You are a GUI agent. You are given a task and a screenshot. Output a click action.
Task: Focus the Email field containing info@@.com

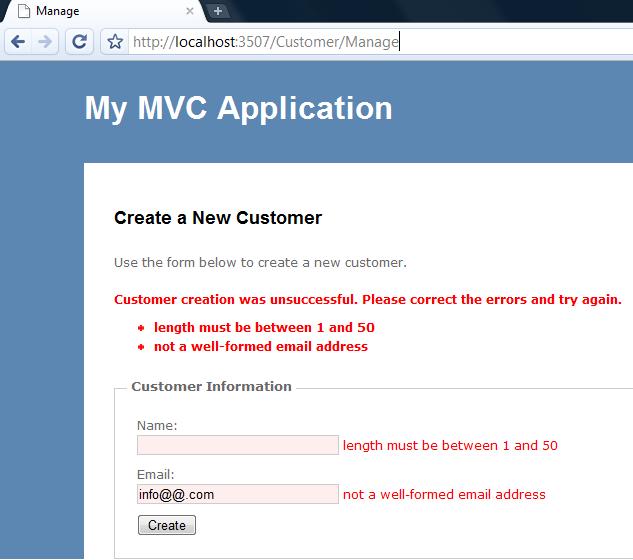(x=238, y=494)
